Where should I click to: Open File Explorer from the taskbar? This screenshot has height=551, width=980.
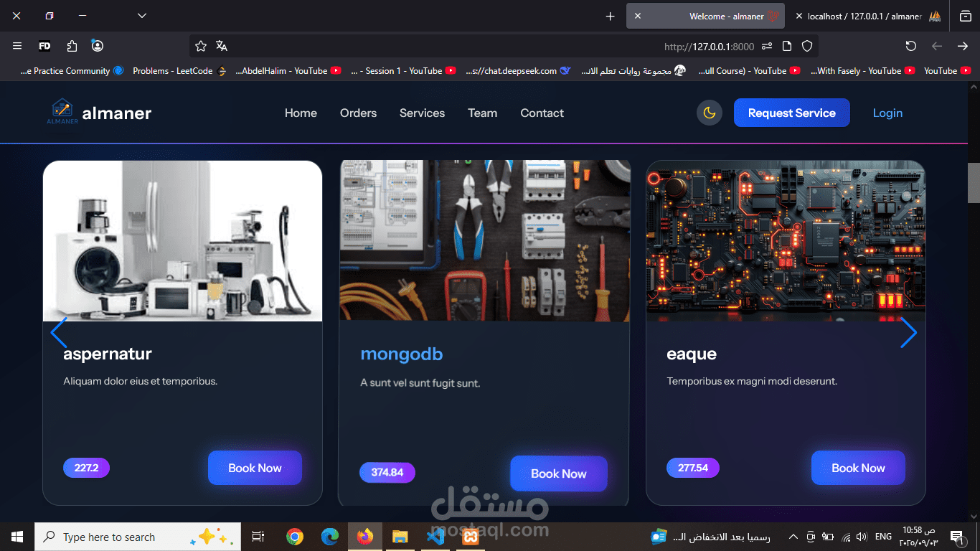click(400, 537)
